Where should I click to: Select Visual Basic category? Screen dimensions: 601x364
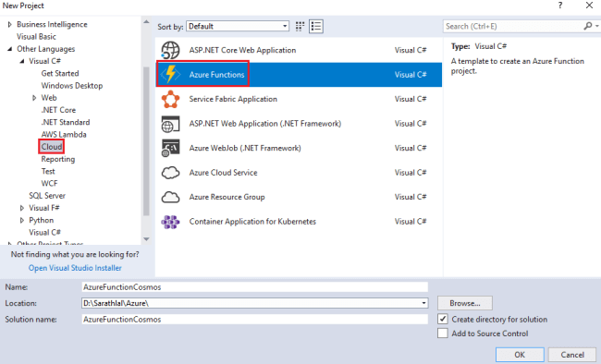coord(36,37)
